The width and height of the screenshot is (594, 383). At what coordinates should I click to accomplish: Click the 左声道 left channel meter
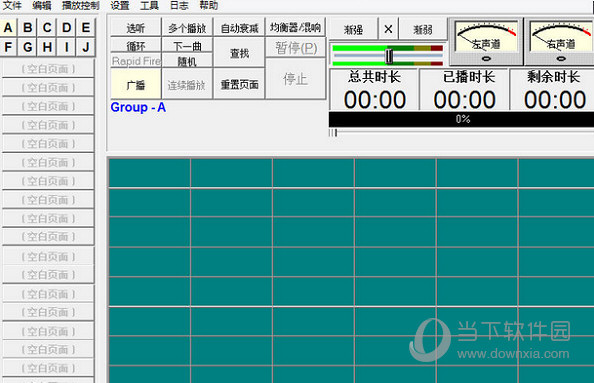coord(486,41)
